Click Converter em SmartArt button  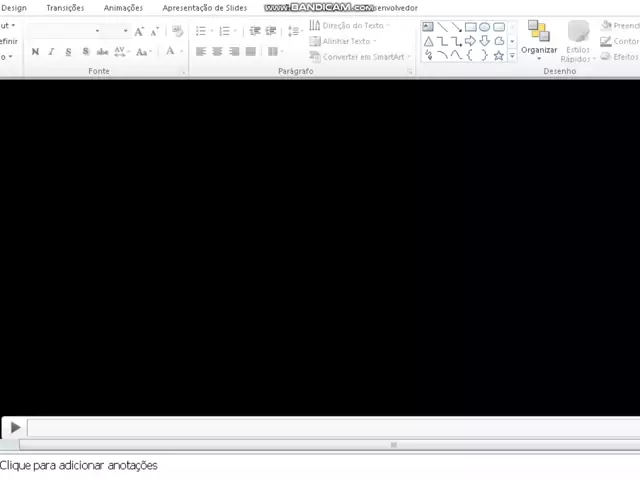tap(360, 57)
